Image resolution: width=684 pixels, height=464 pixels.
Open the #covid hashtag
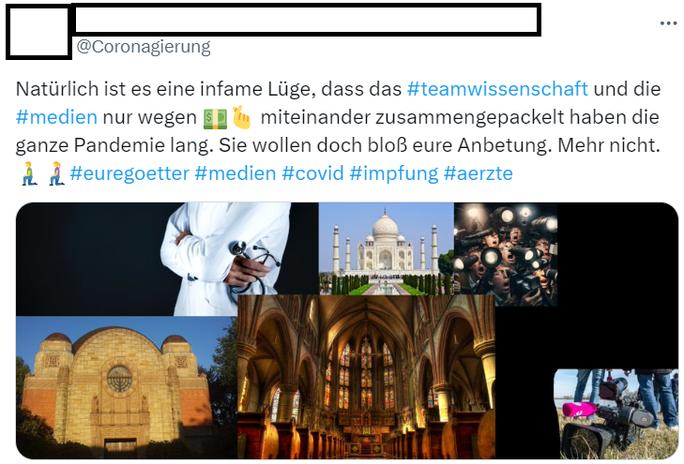[312, 174]
